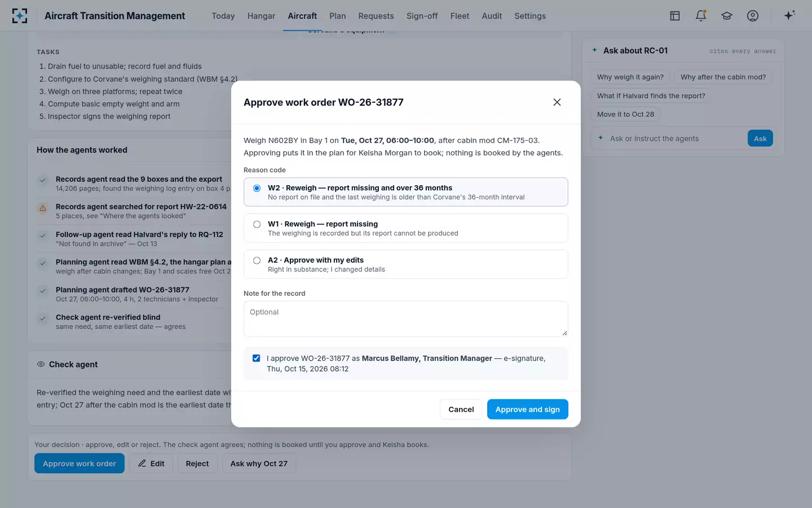The width and height of the screenshot is (812, 508).
Task: Open the Sign-off tab
Action: coord(422,16)
